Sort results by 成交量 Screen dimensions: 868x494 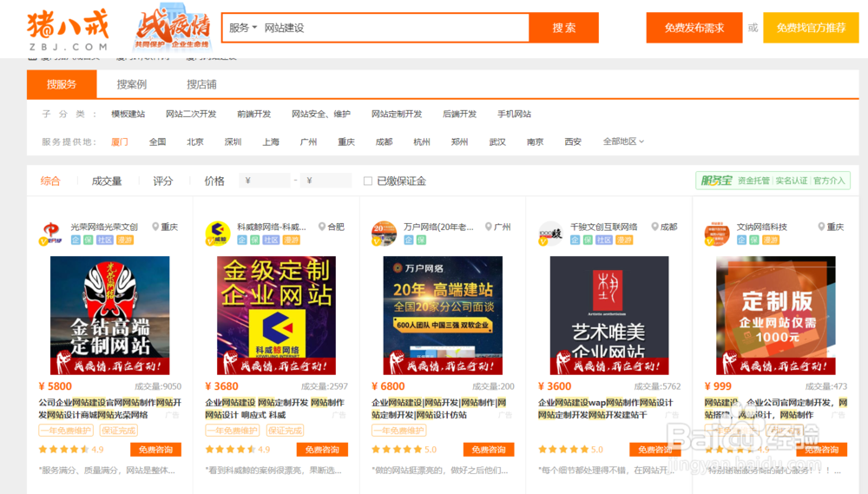click(107, 181)
